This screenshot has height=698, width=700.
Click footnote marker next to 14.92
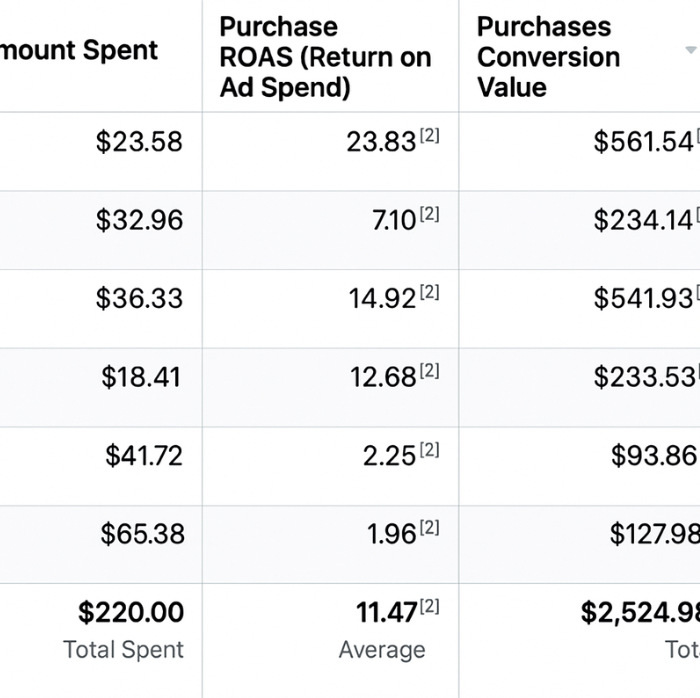tap(429, 292)
